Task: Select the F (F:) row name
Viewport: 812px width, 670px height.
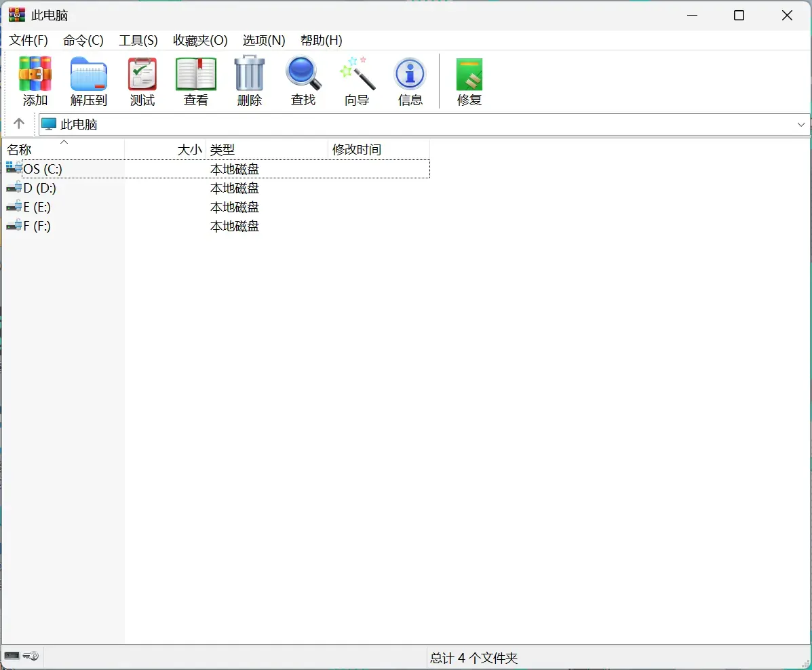Action: [x=37, y=226]
